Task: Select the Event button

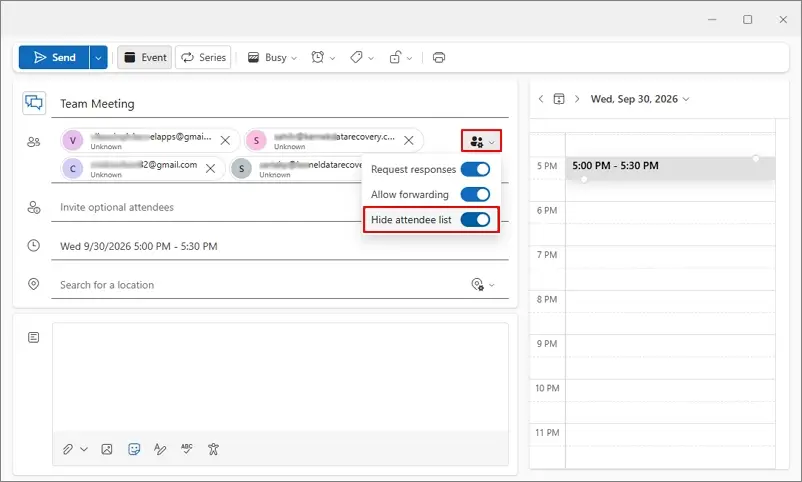Action: click(145, 57)
